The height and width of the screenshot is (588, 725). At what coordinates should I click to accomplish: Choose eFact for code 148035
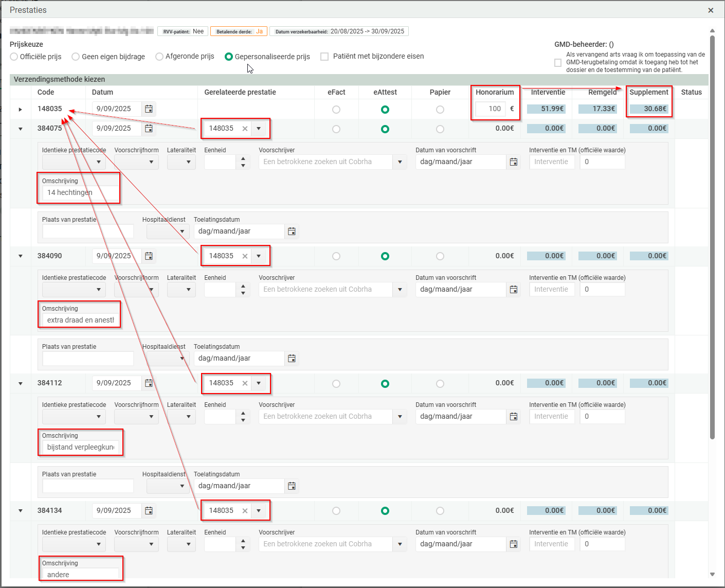(x=336, y=110)
